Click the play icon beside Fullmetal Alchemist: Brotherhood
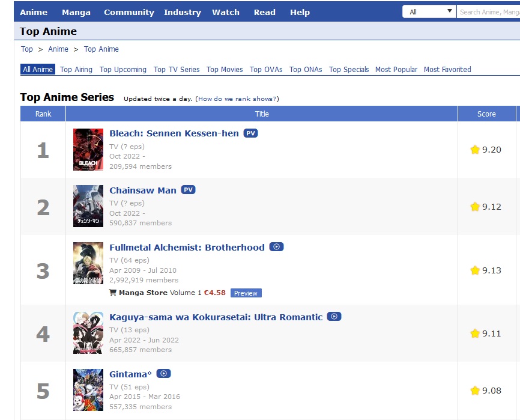 (277, 247)
